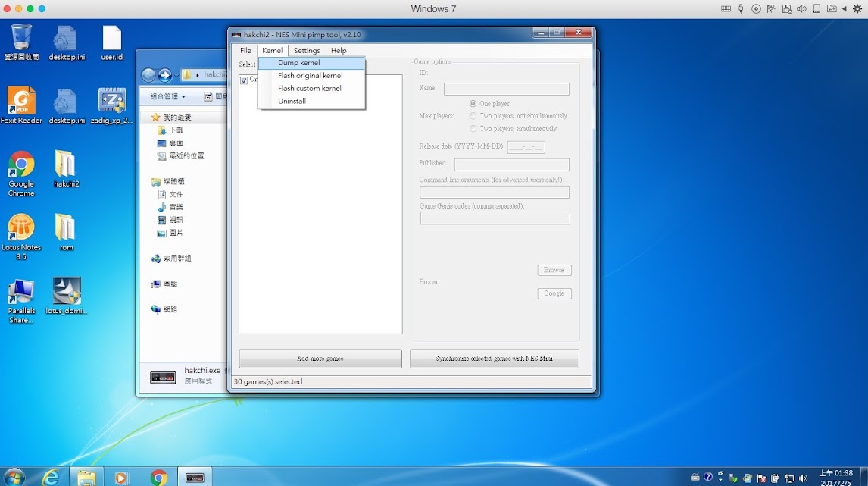The width and height of the screenshot is (868, 486).
Task: Select 桌面 in the Explorer sidebar
Action: [x=170, y=143]
